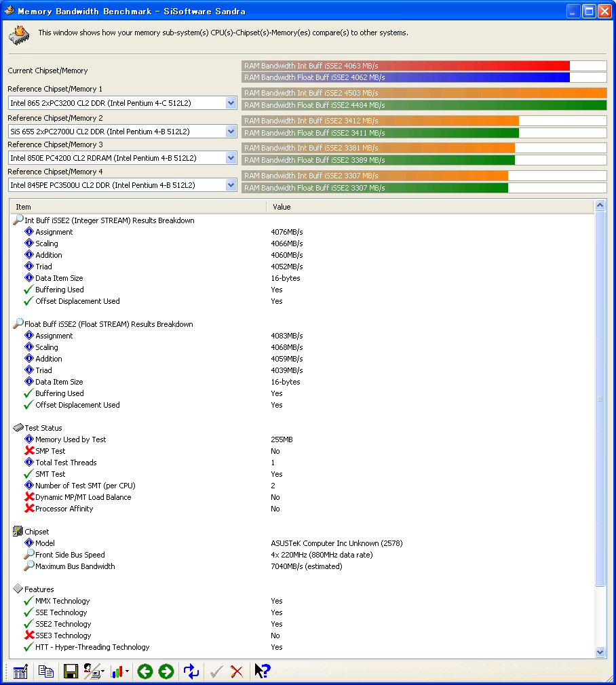Screen dimensions: 616x685
Task: Select the Intel 850E PC4200 combo box field
Action: 122,158
